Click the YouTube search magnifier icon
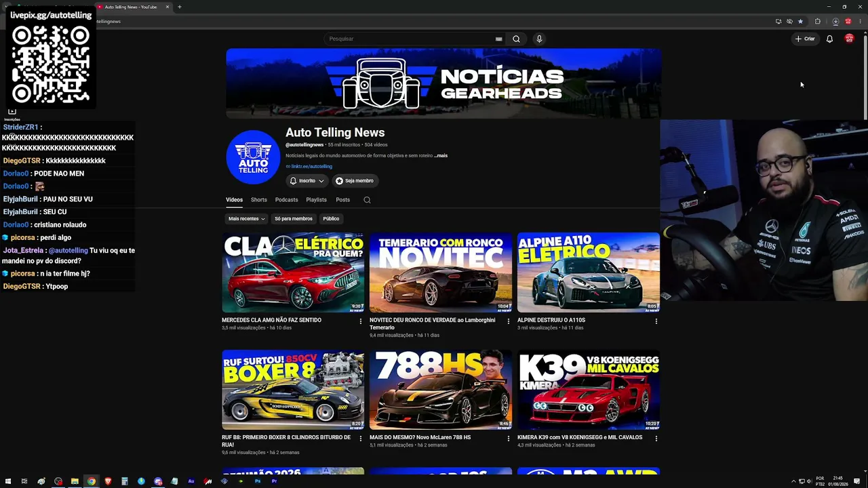This screenshot has height=488, width=868. tap(516, 39)
